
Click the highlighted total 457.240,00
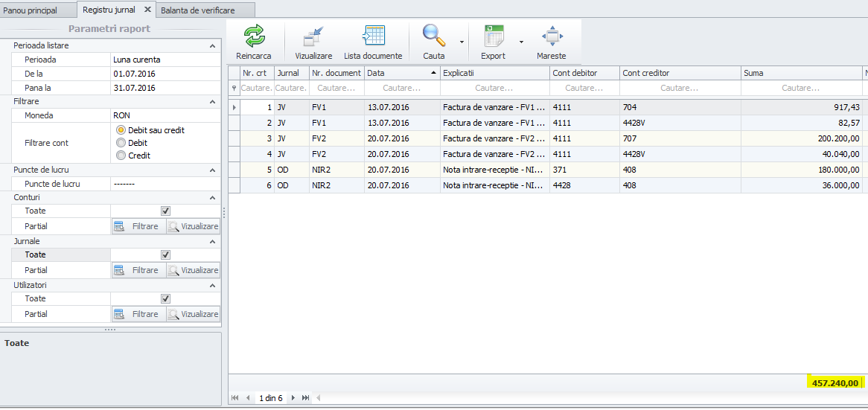click(x=835, y=382)
